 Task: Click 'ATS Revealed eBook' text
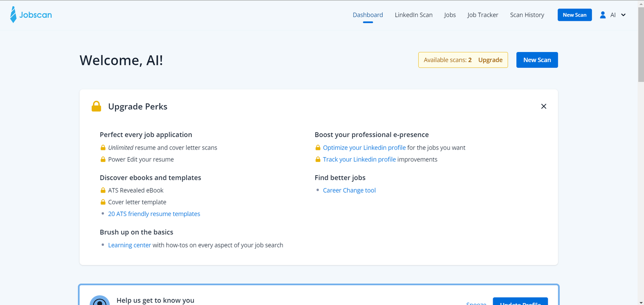pyautogui.click(x=136, y=190)
